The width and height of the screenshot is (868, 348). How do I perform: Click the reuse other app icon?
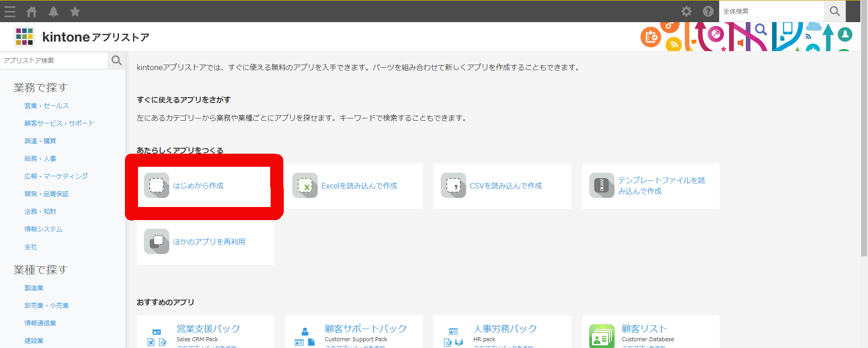[x=157, y=241]
